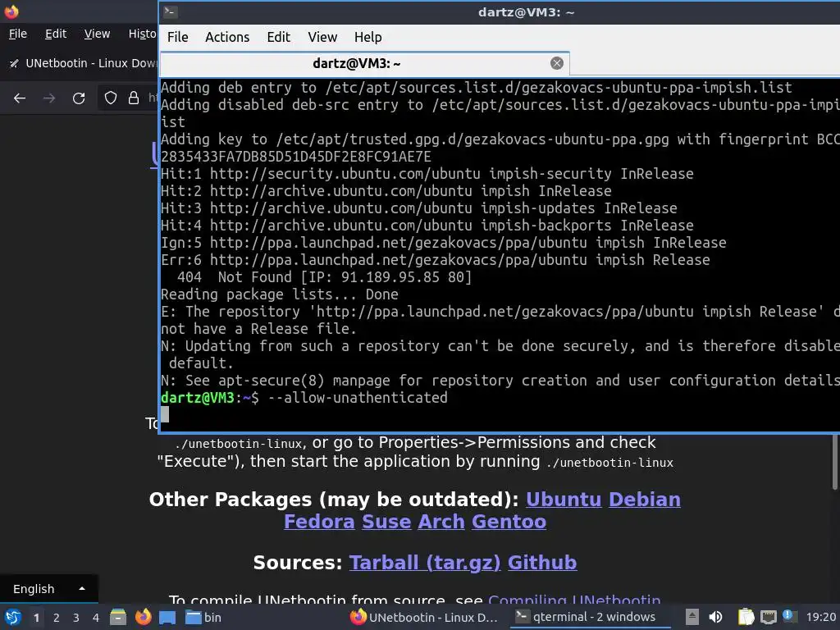Open the update notification tray icon
The image size is (840, 630).
pyautogui.click(x=789, y=616)
